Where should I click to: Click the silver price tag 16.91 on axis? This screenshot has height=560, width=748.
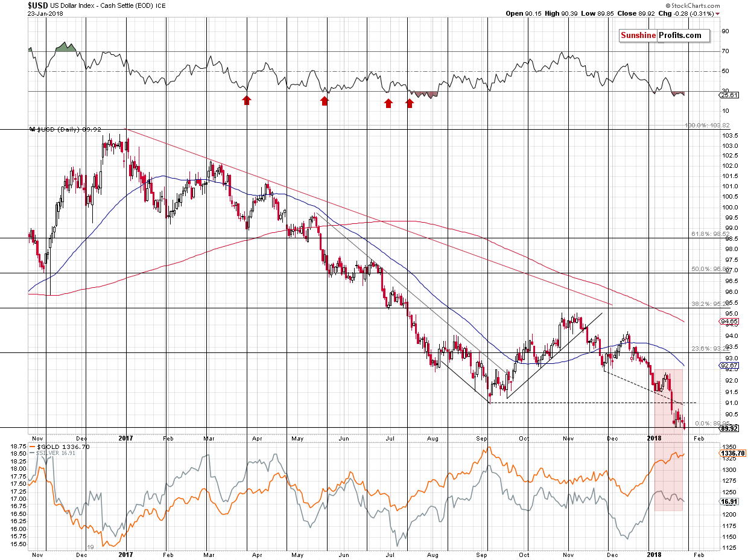pyautogui.click(x=727, y=501)
